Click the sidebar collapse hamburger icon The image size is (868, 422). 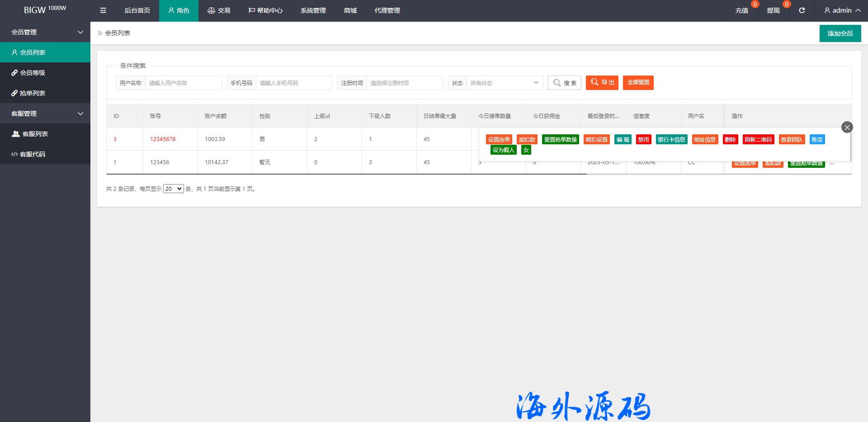click(x=103, y=10)
